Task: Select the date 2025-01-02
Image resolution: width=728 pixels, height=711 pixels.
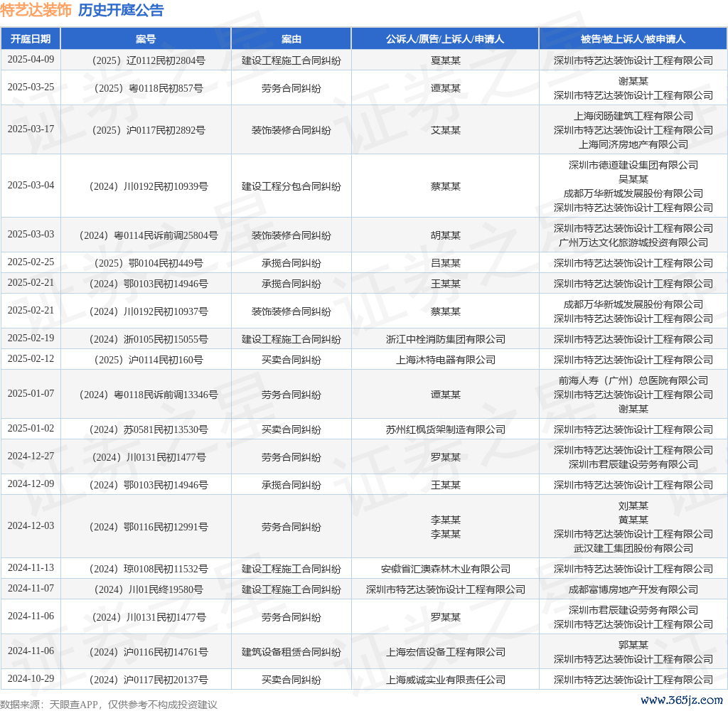Action: tap(31, 429)
